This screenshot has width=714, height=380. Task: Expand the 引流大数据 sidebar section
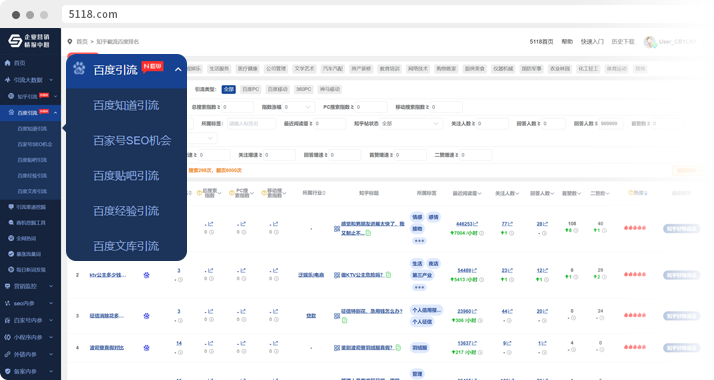coord(51,80)
